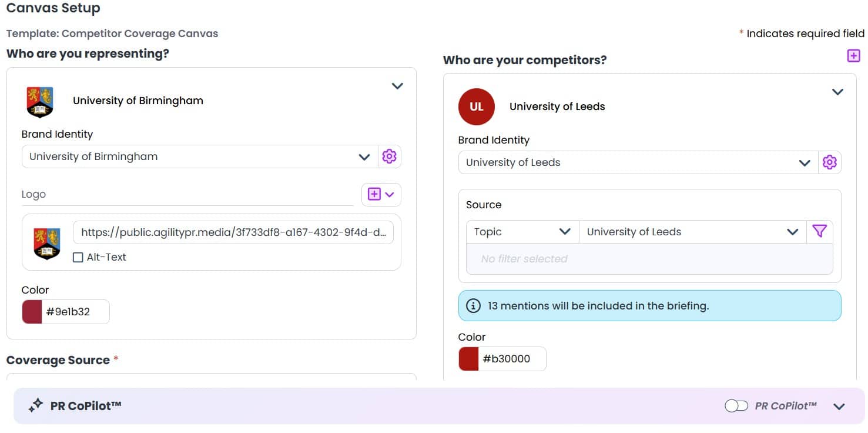Toggle the PR CoPilot switch on
The height and width of the screenshot is (433, 868).
click(x=736, y=406)
